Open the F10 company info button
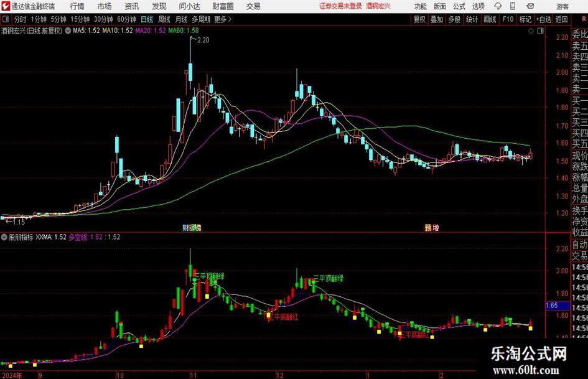588x379 pixels. coord(508,19)
